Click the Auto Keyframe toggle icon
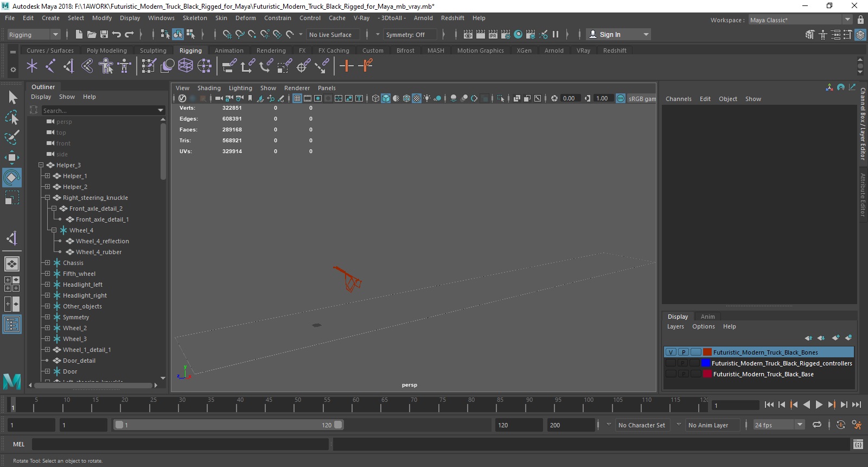The width and height of the screenshot is (868, 467). click(x=840, y=425)
